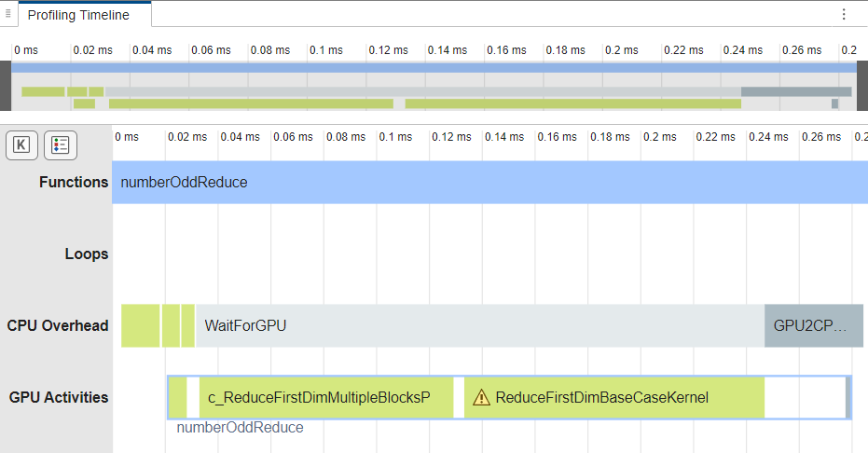The width and height of the screenshot is (868, 453).
Task: Select the numberOddReduce function bar
Action: (x=489, y=183)
